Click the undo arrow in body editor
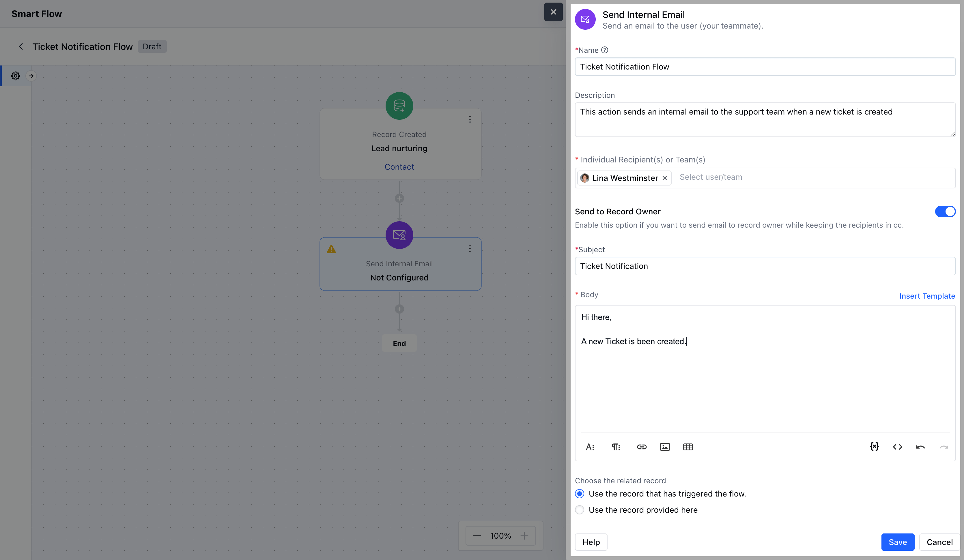The height and width of the screenshot is (560, 964). (920, 447)
